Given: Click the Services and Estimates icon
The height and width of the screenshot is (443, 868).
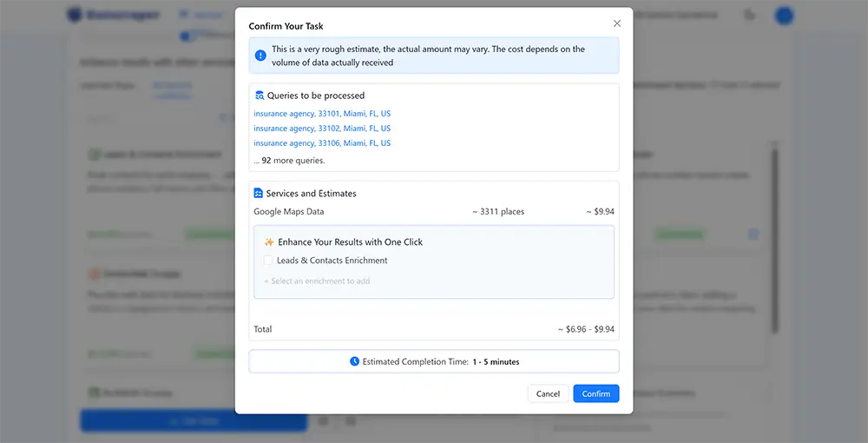Looking at the screenshot, I should pyautogui.click(x=259, y=193).
